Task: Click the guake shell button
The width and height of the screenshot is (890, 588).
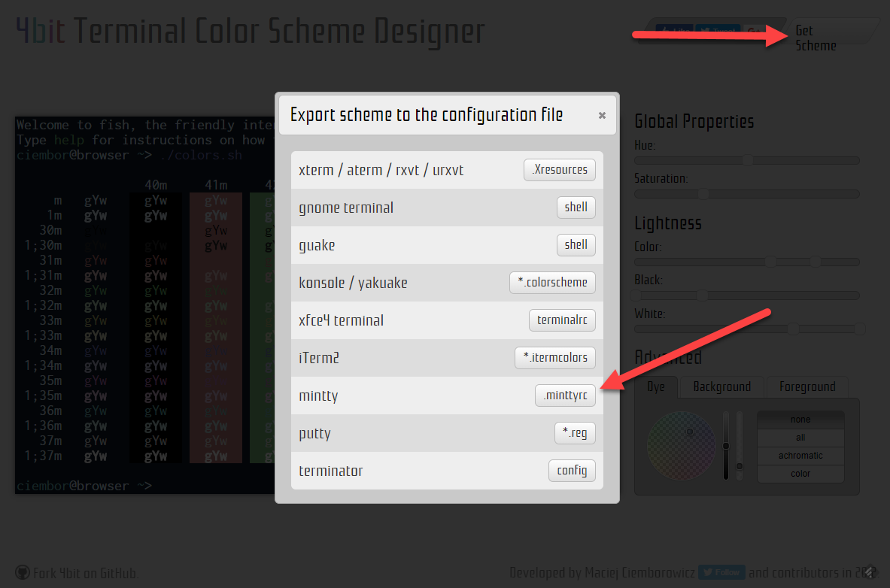Action: tap(576, 245)
